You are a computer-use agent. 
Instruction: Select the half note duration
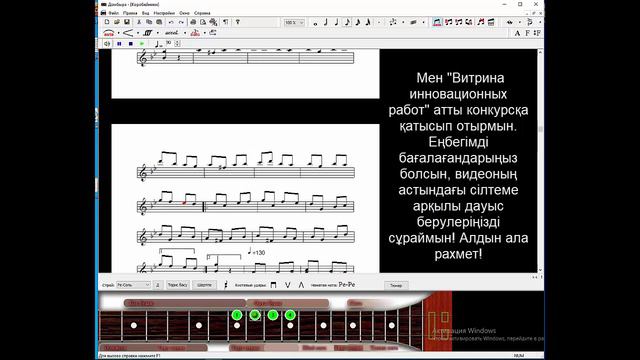click(326, 22)
